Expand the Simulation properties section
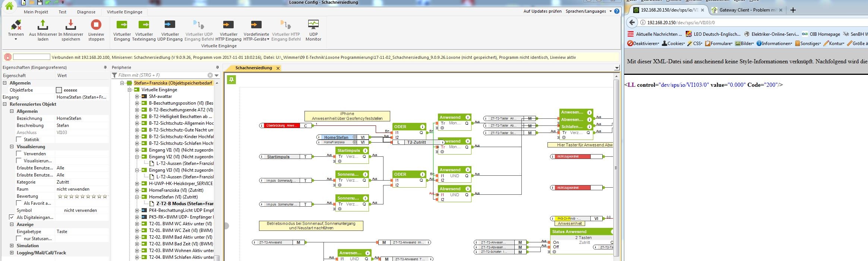Image resolution: width=868 pixels, height=261 pixels. (x=12, y=246)
